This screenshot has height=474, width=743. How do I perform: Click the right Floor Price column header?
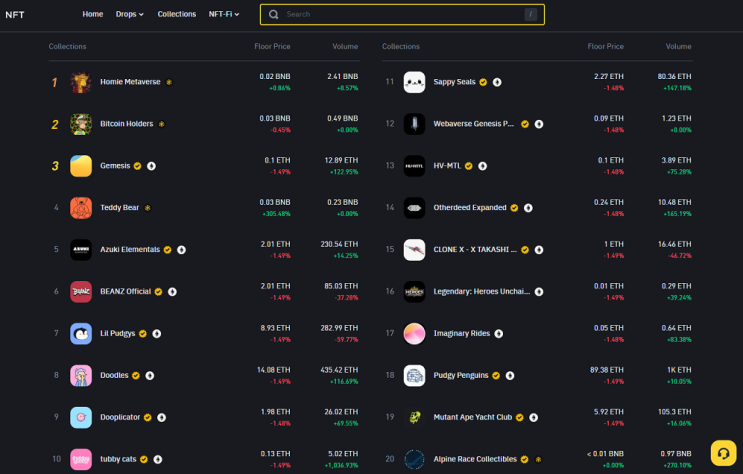605,46
